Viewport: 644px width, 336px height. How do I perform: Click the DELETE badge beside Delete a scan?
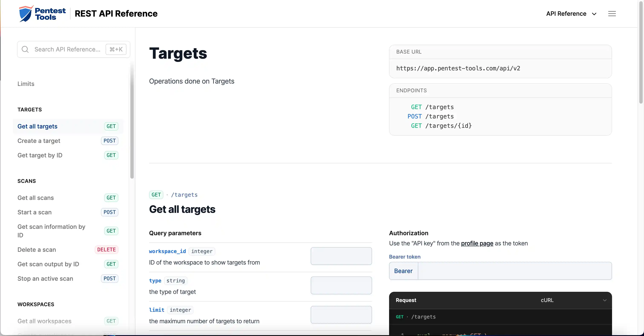pyautogui.click(x=106, y=250)
